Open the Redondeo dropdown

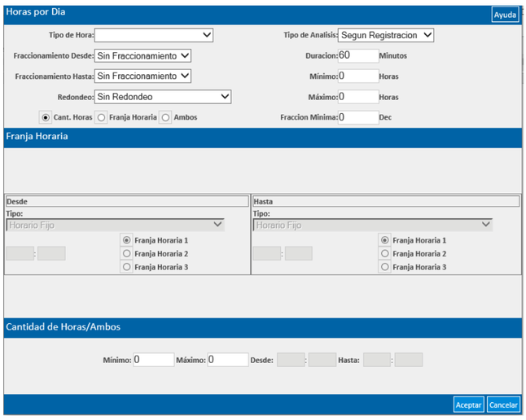pyautogui.click(x=163, y=97)
